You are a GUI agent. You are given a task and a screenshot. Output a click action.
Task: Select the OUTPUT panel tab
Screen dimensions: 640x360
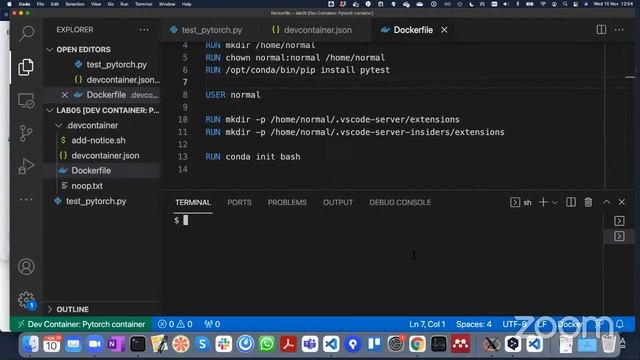[338, 202]
